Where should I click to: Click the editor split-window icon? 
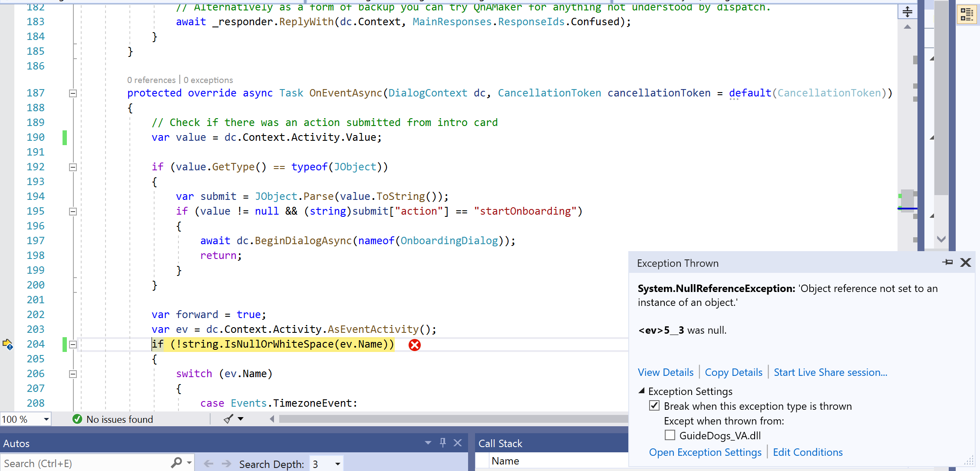pyautogui.click(x=907, y=12)
